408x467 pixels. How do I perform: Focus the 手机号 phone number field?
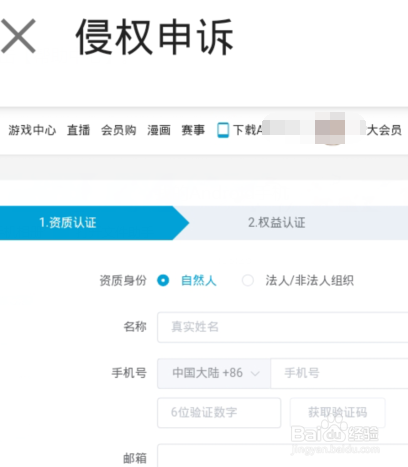(339, 373)
